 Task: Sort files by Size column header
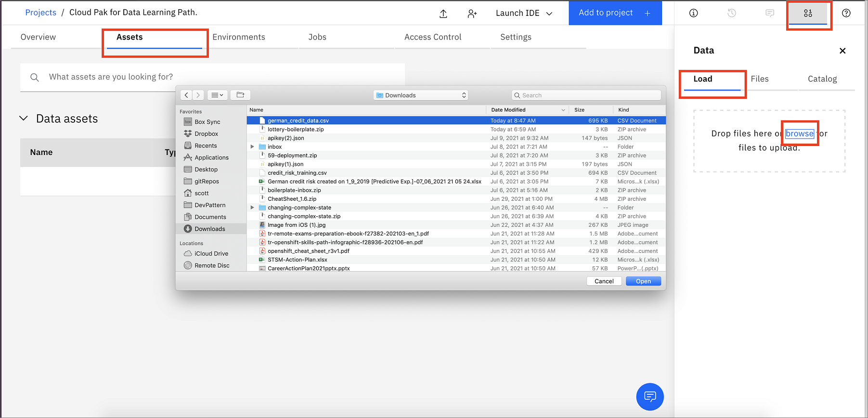coord(591,110)
